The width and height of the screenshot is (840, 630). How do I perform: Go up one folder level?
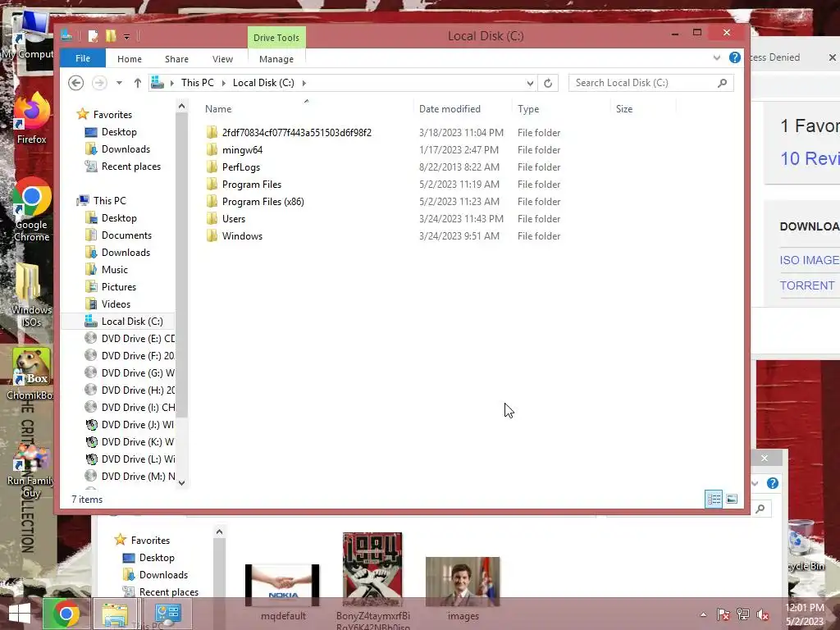click(x=138, y=83)
